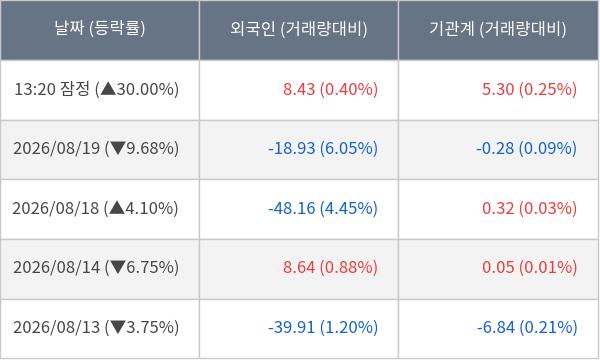The height and width of the screenshot is (360, 600).
Task: Select the 2026/08/18 date cell
Action: point(100,209)
